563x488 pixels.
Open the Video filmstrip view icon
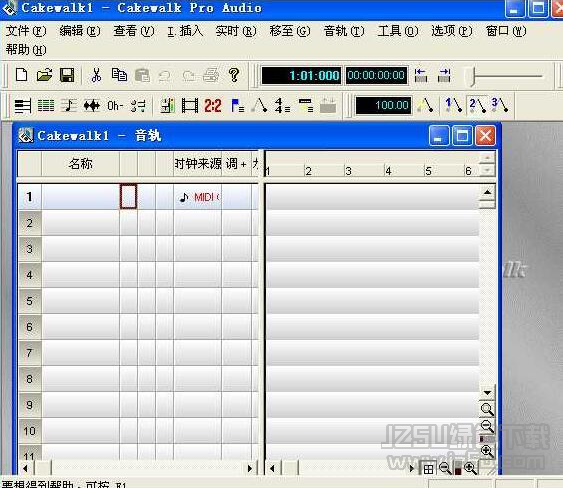pos(190,106)
